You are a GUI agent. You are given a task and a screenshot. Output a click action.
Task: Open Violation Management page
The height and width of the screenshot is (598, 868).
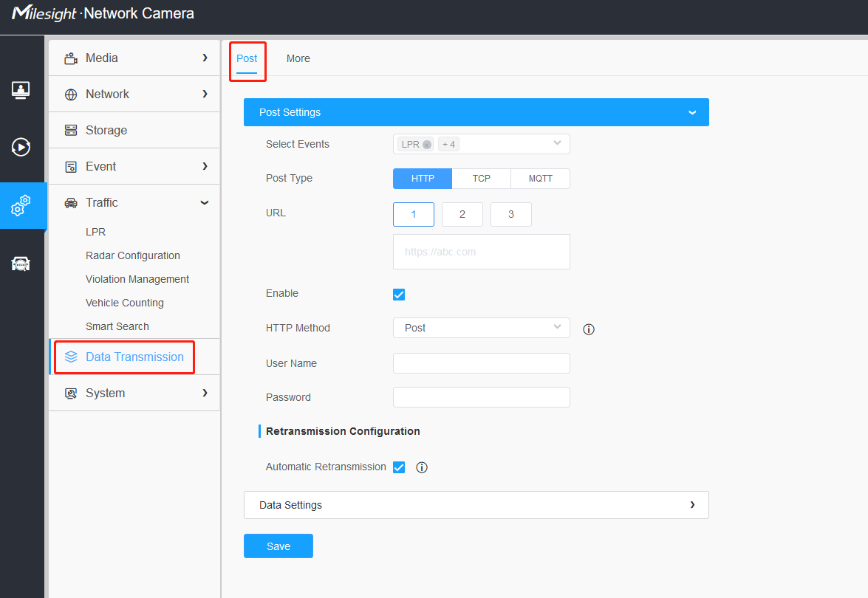point(137,279)
